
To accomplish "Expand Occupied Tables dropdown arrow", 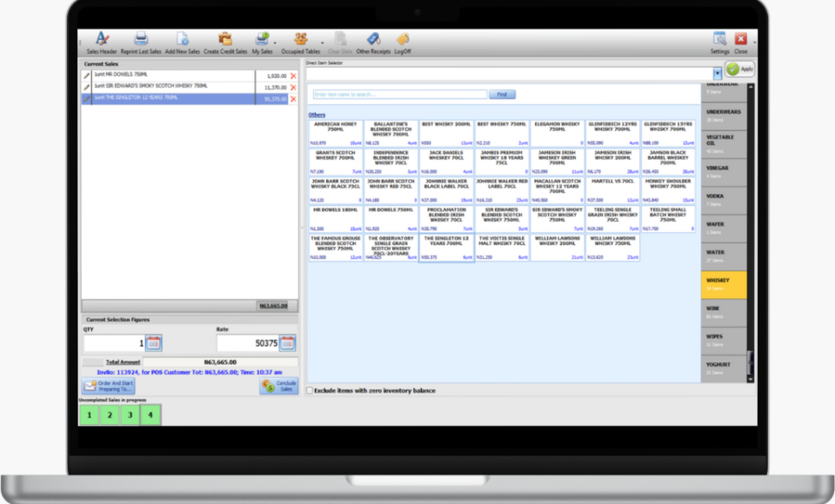I will tap(322, 43).
